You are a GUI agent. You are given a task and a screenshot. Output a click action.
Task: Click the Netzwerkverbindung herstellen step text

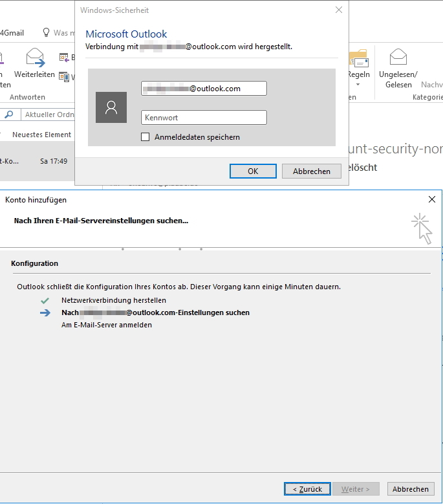point(114,300)
